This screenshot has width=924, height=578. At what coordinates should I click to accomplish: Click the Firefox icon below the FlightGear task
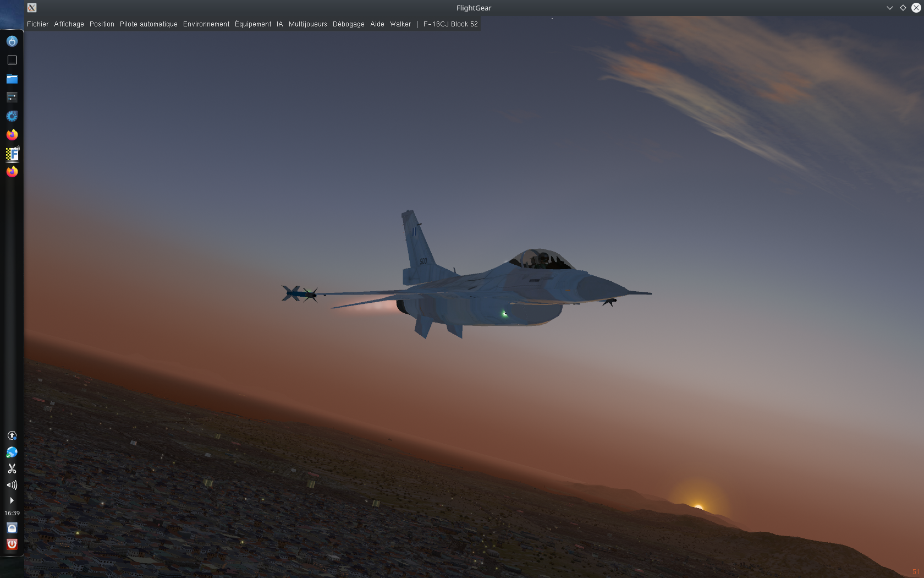tap(12, 172)
